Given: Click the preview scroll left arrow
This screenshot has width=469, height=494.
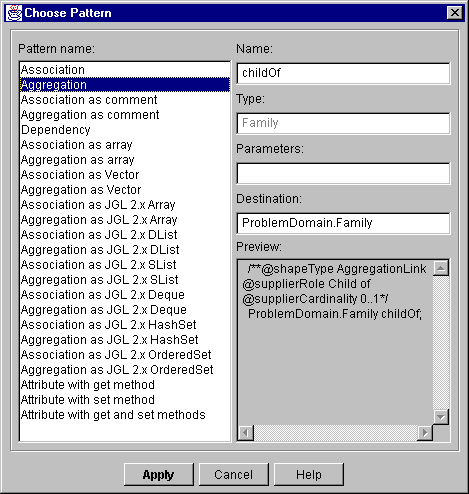Looking at the screenshot, I should point(246,433).
